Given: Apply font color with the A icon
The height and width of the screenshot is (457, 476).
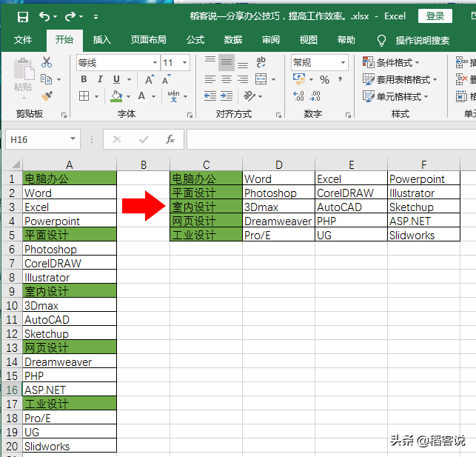Looking at the screenshot, I should click(141, 96).
